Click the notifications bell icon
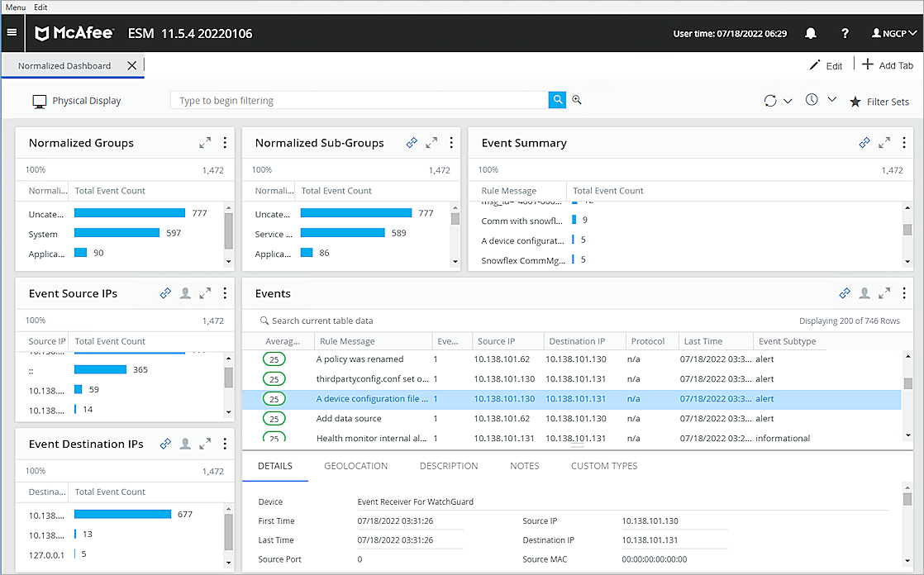This screenshot has width=924, height=575. pos(811,34)
